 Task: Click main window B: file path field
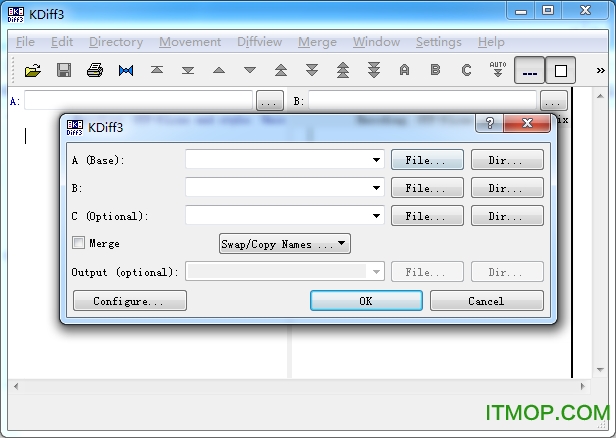pos(422,100)
